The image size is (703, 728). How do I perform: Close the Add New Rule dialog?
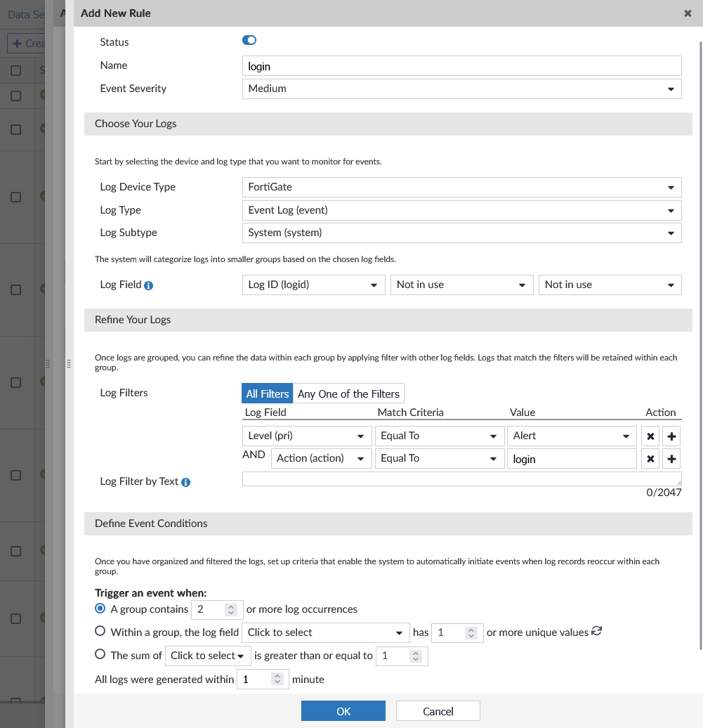pyautogui.click(x=688, y=13)
